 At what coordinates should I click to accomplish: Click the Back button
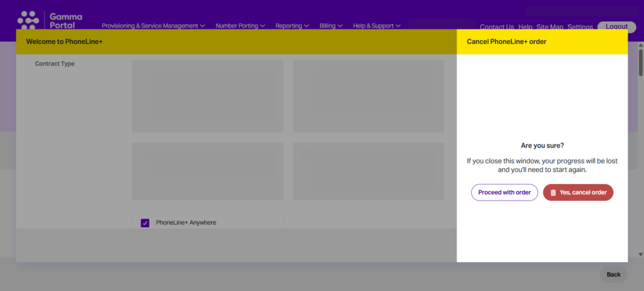pyautogui.click(x=614, y=275)
